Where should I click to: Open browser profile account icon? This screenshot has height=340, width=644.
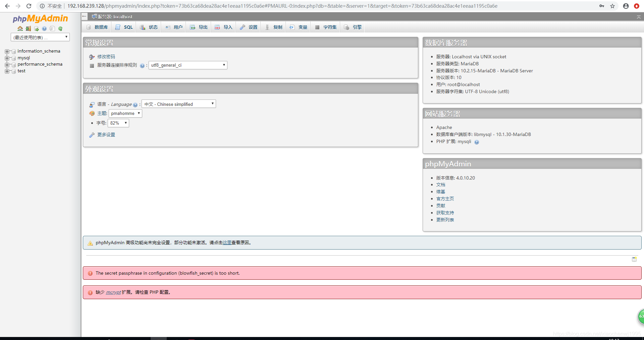(x=626, y=6)
